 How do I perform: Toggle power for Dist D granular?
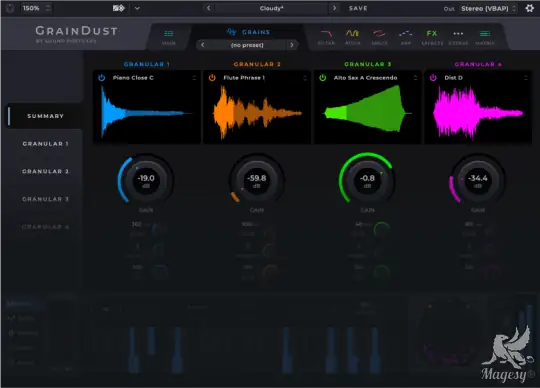tap(433, 78)
